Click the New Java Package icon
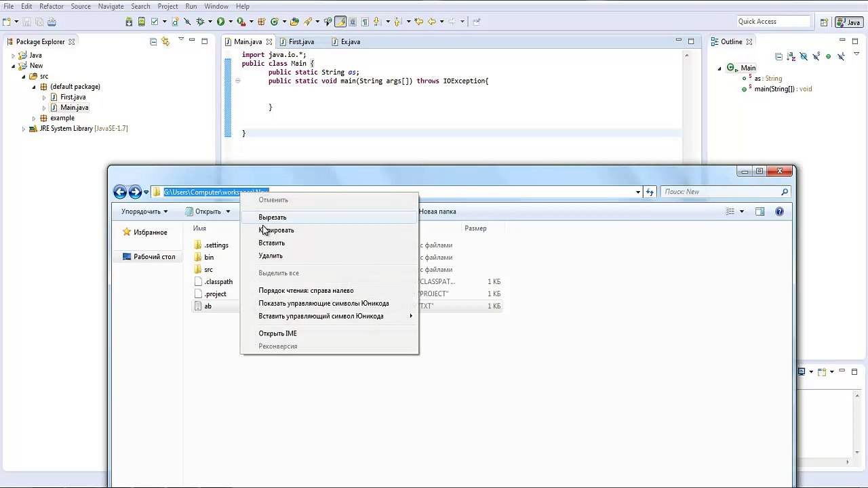 coord(261,22)
